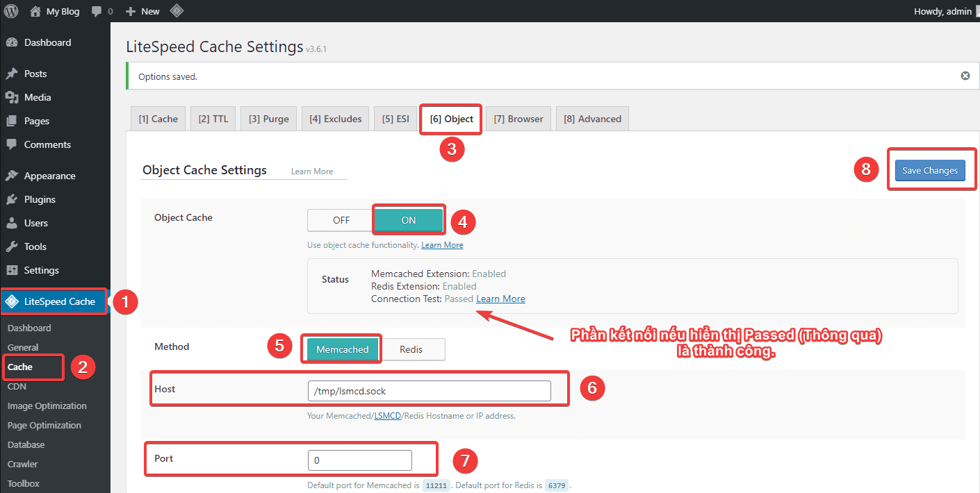
Task: Select Memcached as cache method
Action: [x=342, y=349]
